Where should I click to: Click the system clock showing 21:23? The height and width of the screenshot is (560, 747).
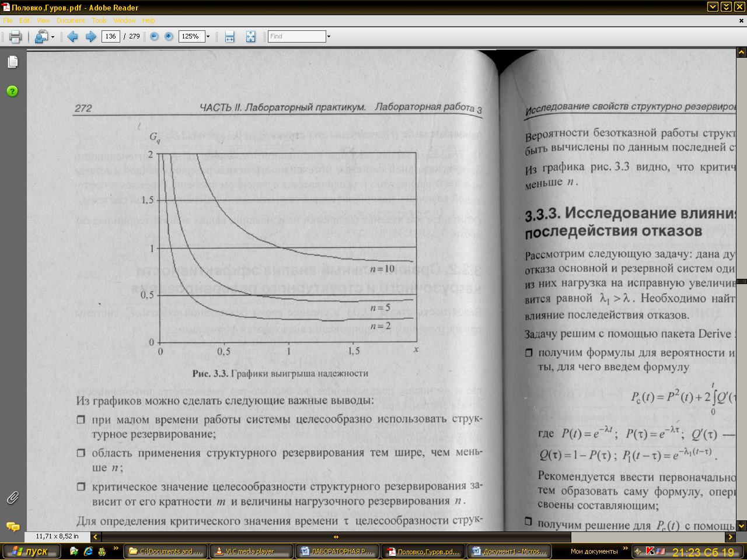coord(703,552)
